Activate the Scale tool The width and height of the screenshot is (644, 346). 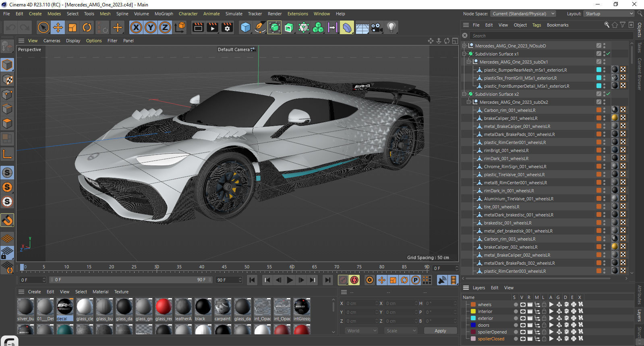pos(72,27)
